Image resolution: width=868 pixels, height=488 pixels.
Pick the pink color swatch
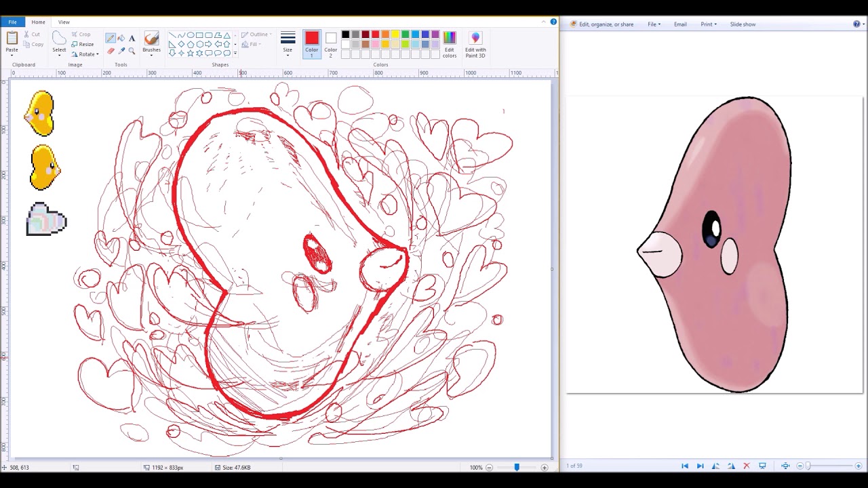tap(375, 44)
